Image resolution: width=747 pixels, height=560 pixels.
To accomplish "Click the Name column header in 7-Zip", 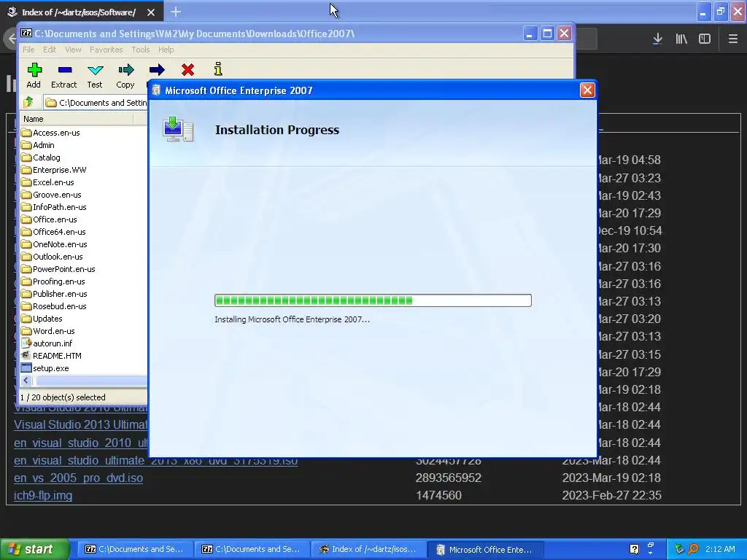I will coord(76,119).
